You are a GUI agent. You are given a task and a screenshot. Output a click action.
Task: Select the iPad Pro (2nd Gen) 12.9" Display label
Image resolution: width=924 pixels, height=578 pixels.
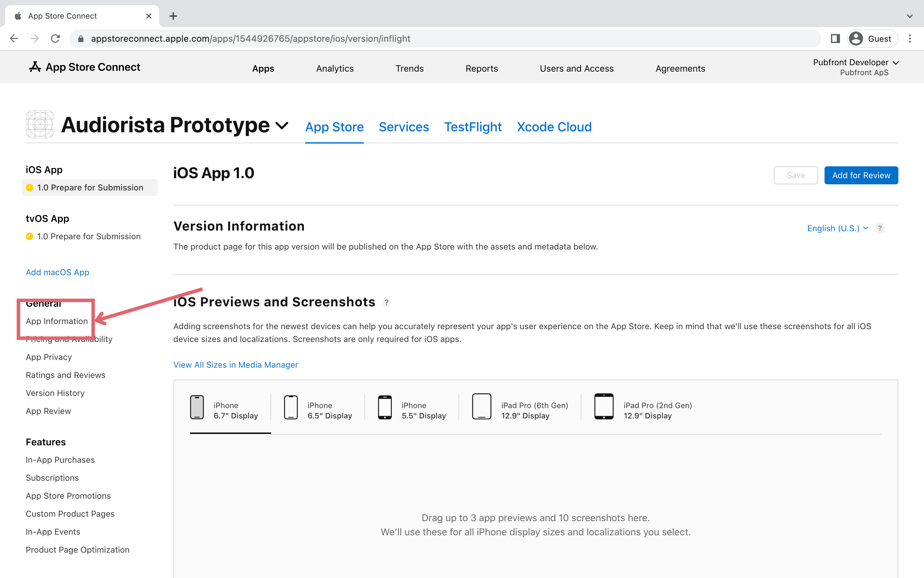(657, 411)
